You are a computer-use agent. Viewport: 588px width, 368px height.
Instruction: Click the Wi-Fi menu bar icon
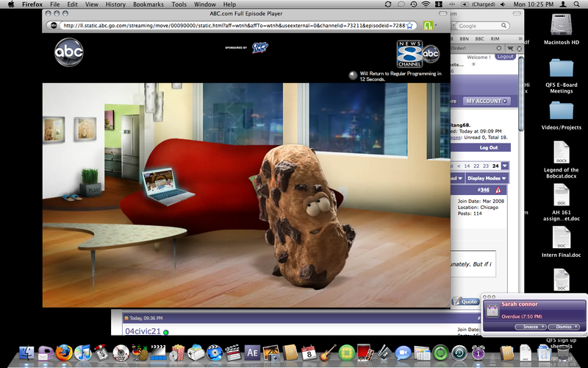426,4
